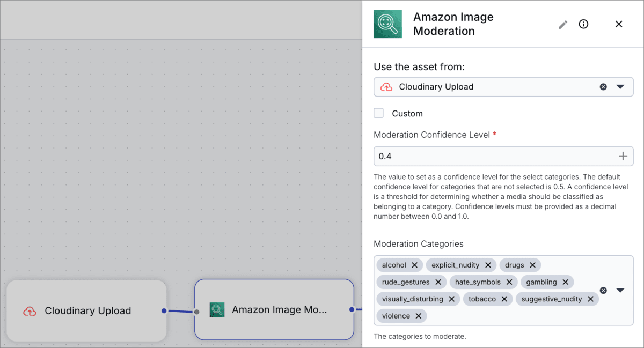The image size is (644, 348).
Task: Remove the visually_disturbing category tag
Action: pyautogui.click(x=451, y=299)
